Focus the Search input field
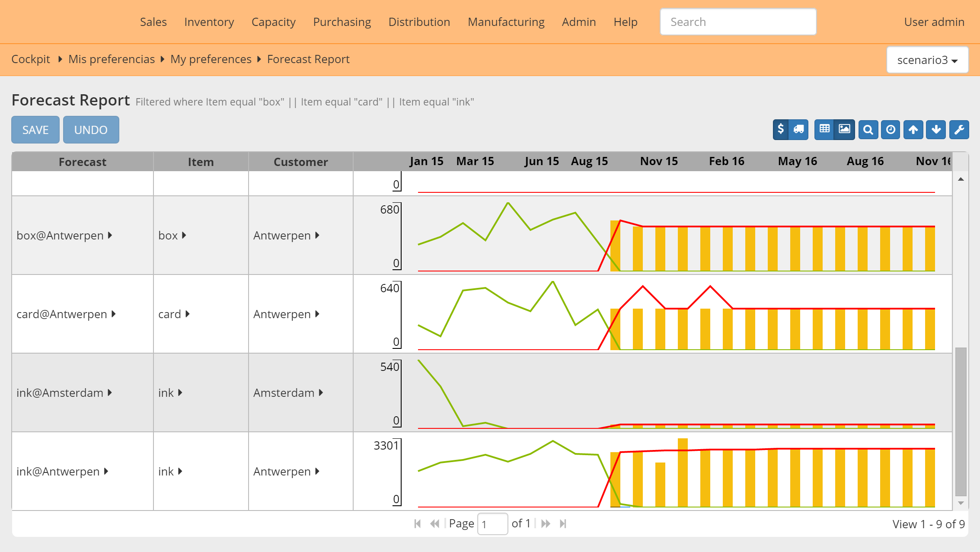The height and width of the screenshot is (552, 980). [738, 22]
